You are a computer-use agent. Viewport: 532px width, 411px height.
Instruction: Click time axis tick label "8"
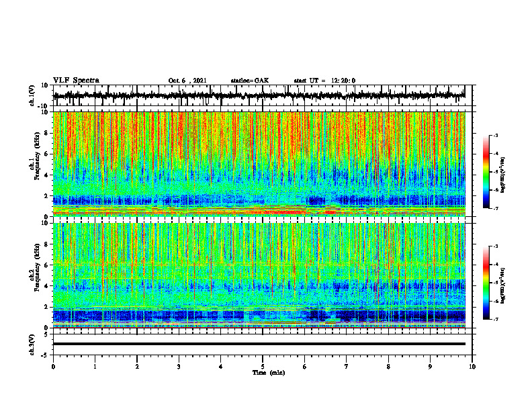tap(388, 367)
